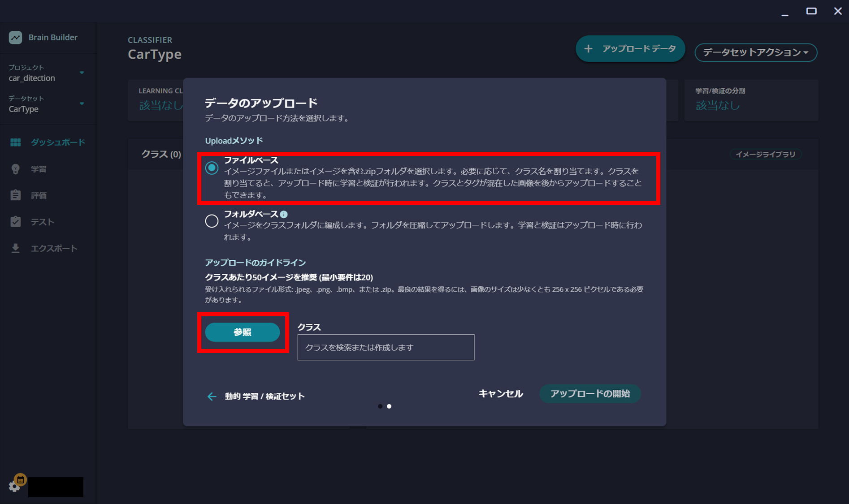The width and height of the screenshot is (849, 504).
Task: Close the application window
Action: 838,11
